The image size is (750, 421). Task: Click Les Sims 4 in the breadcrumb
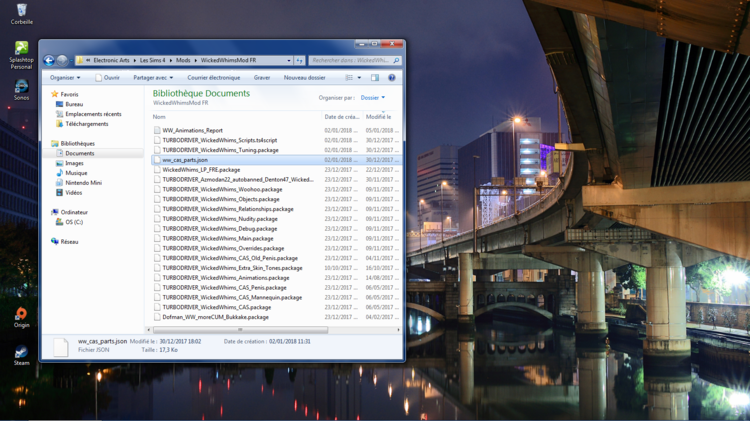coord(152,60)
